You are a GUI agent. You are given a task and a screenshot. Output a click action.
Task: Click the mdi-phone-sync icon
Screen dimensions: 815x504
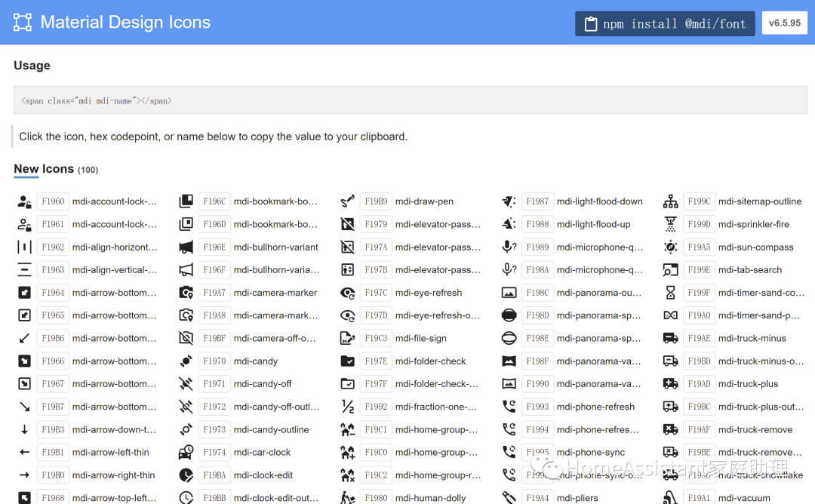(509, 452)
